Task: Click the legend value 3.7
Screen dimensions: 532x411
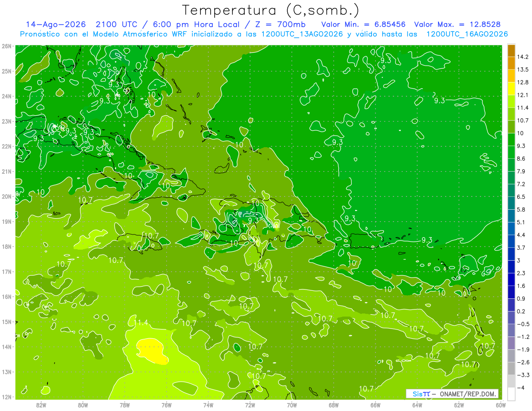Action: [521, 248]
